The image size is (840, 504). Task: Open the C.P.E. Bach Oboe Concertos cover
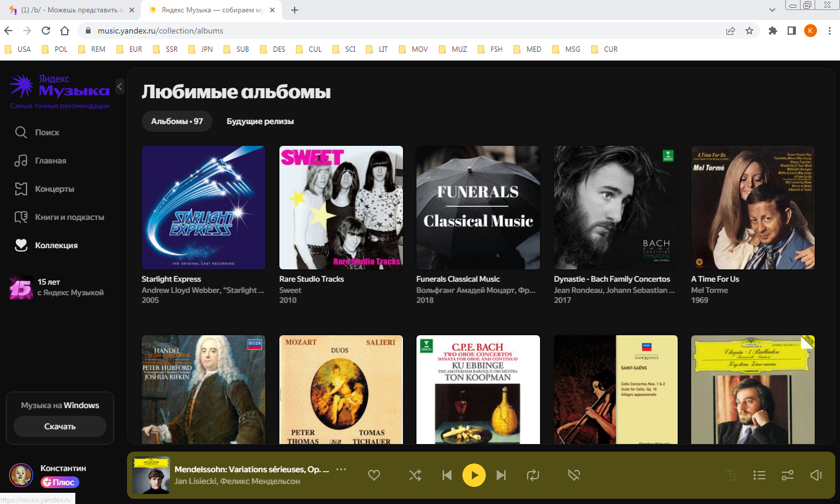478,389
